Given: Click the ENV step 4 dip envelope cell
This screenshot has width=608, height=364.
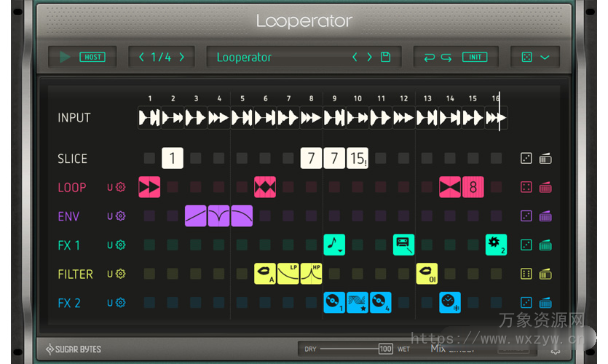Looking at the screenshot, I should (x=218, y=216).
